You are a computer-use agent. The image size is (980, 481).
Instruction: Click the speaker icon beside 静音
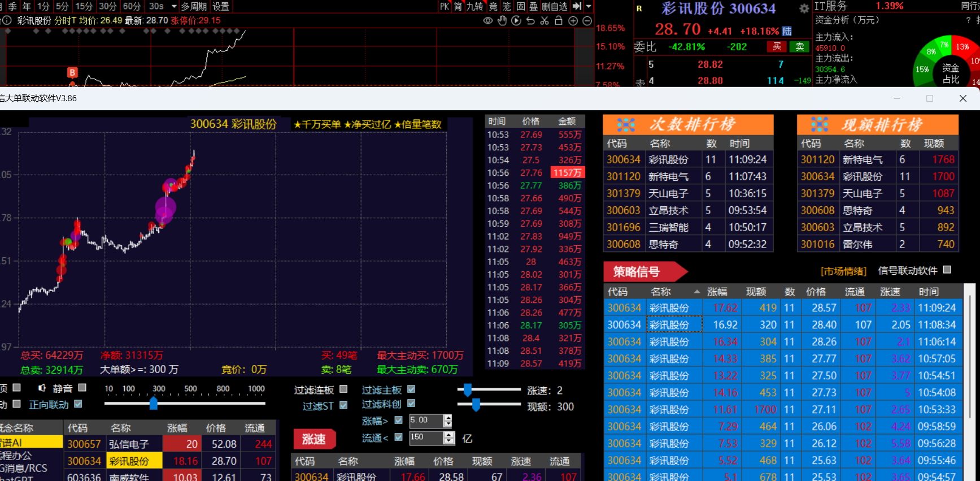[42, 388]
